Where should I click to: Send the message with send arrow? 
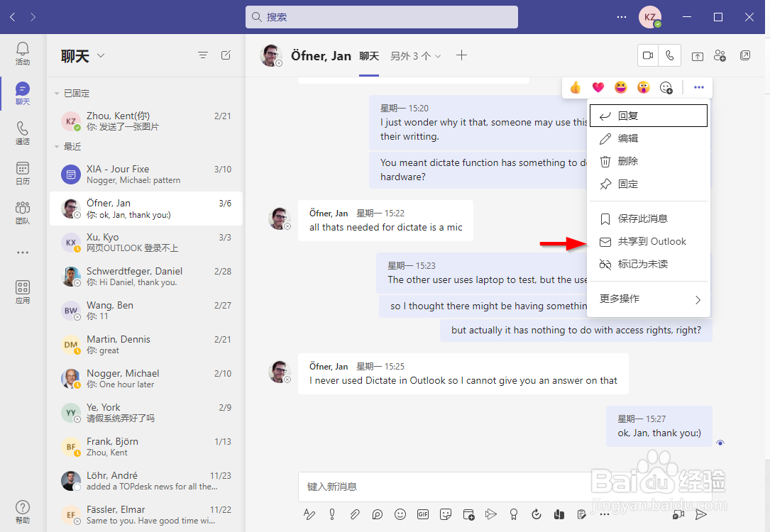click(x=701, y=514)
